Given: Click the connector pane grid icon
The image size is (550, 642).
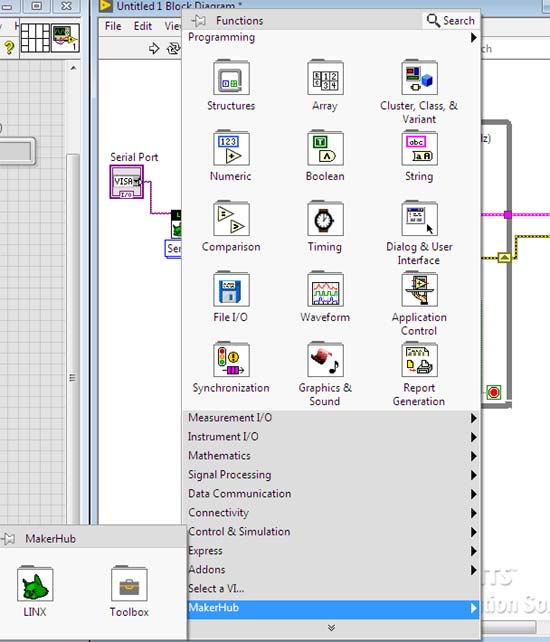Looking at the screenshot, I should pos(35,38).
